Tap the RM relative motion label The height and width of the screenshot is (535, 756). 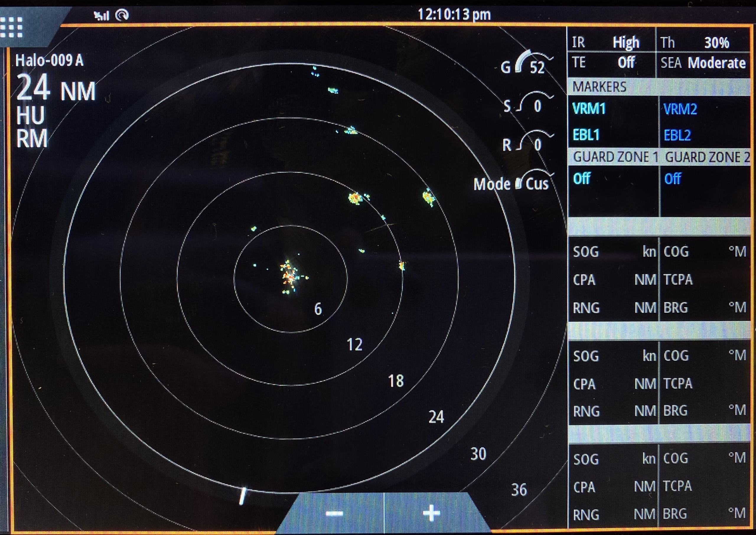tap(32, 138)
